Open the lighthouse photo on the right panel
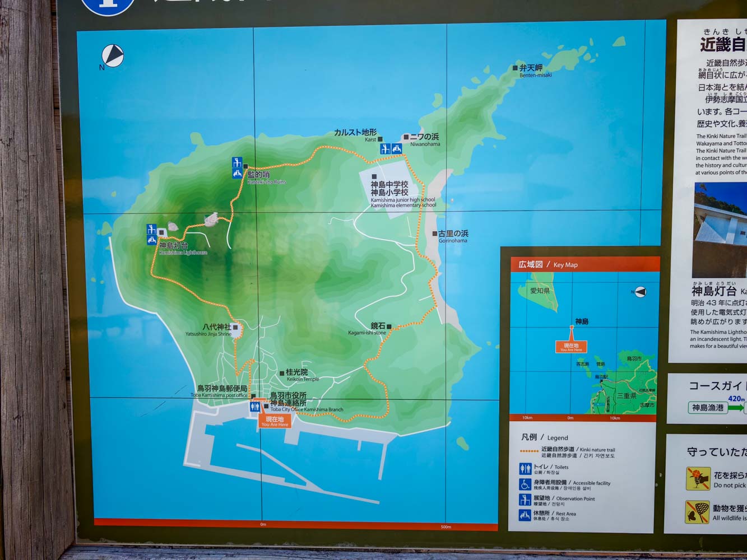Viewport: 747px width, 560px height. pyautogui.click(x=720, y=230)
